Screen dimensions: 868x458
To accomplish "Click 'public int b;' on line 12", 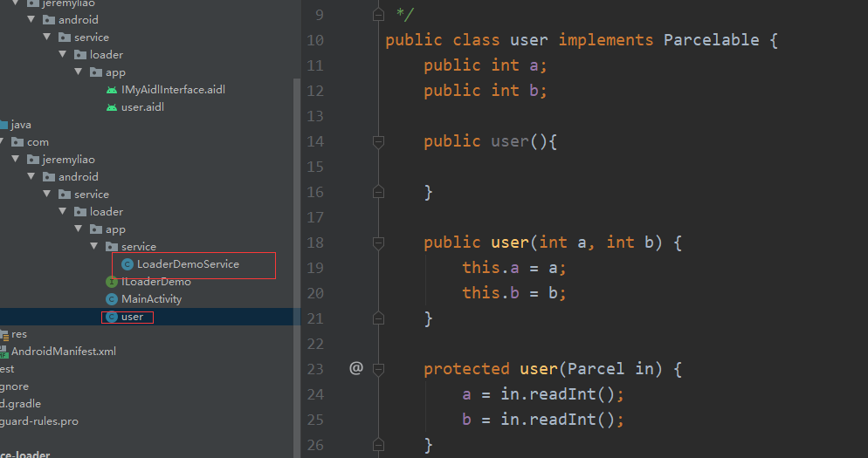I will click(x=486, y=91).
